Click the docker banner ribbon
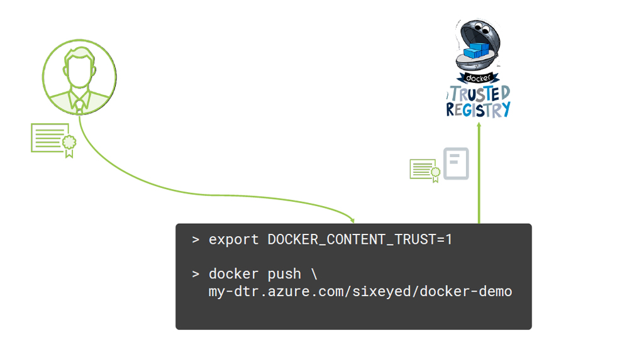 tap(478, 77)
